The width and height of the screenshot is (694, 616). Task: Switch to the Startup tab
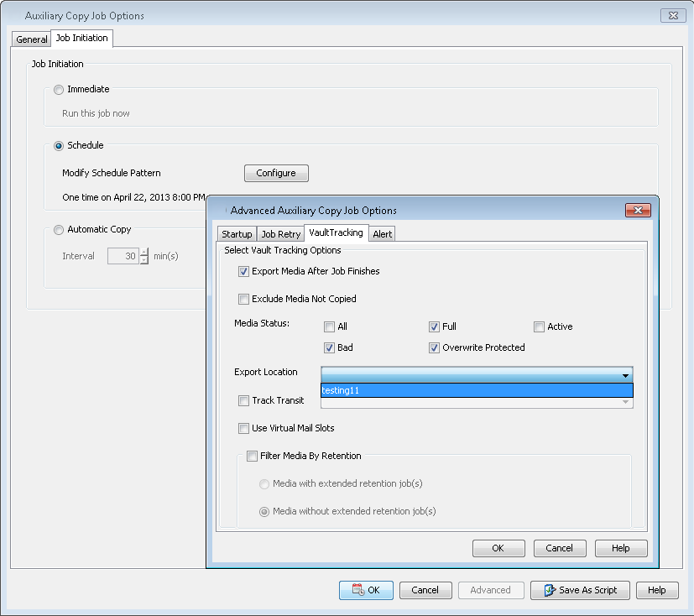[237, 234]
